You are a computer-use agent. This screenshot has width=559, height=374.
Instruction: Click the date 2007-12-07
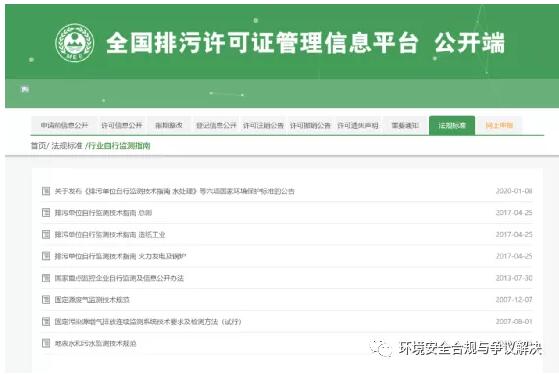514,300
